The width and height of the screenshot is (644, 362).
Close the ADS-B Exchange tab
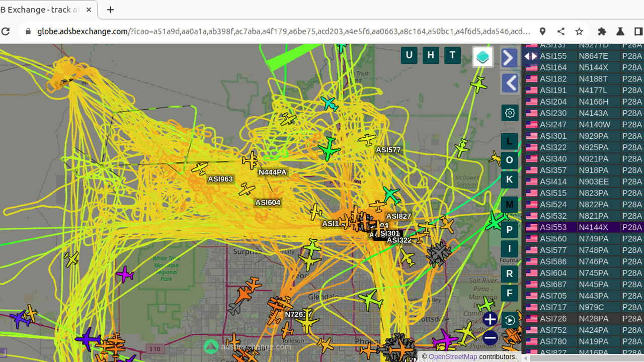coord(89,10)
